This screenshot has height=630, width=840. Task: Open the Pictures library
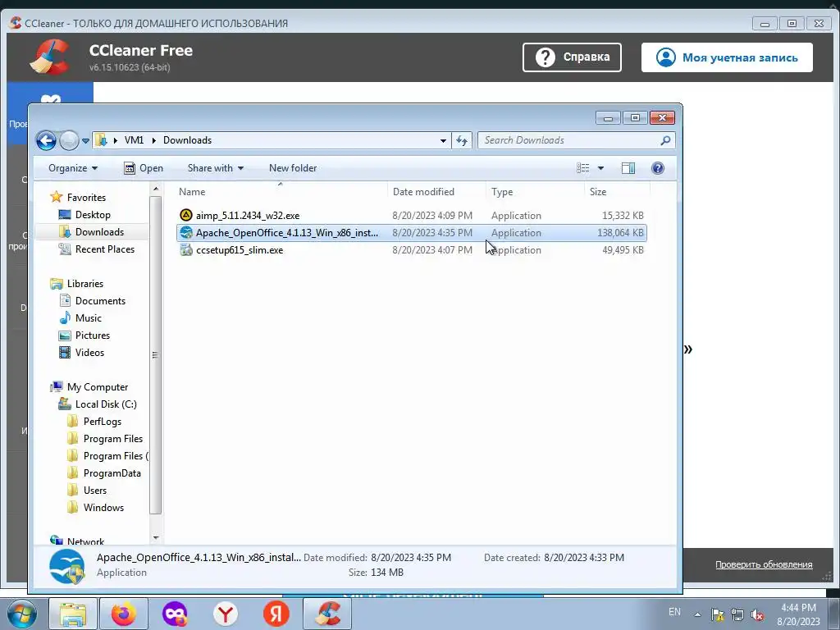tap(92, 336)
